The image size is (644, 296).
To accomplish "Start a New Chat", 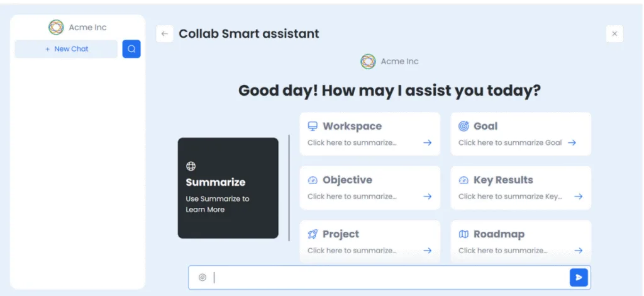I will (66, 49).
